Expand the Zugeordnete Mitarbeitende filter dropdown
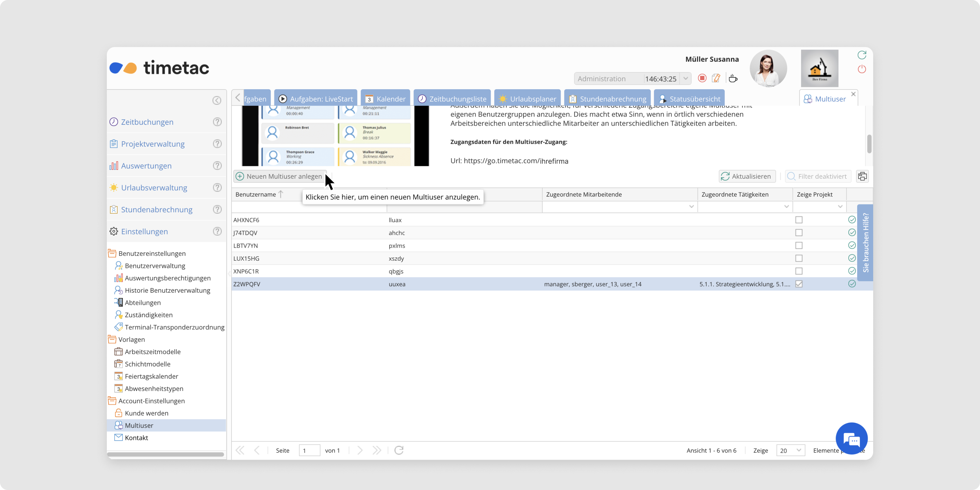 pos(691,206)
